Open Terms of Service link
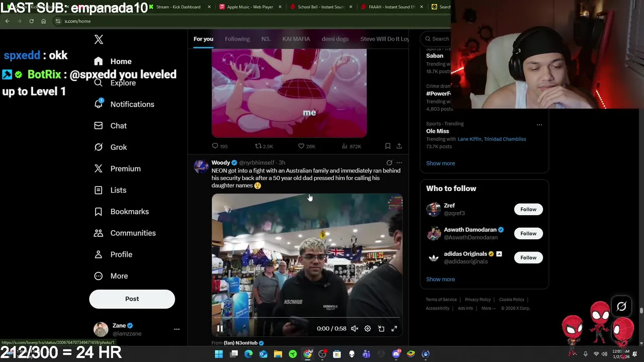This screenshot has height=362, width=644. (441, 300)
